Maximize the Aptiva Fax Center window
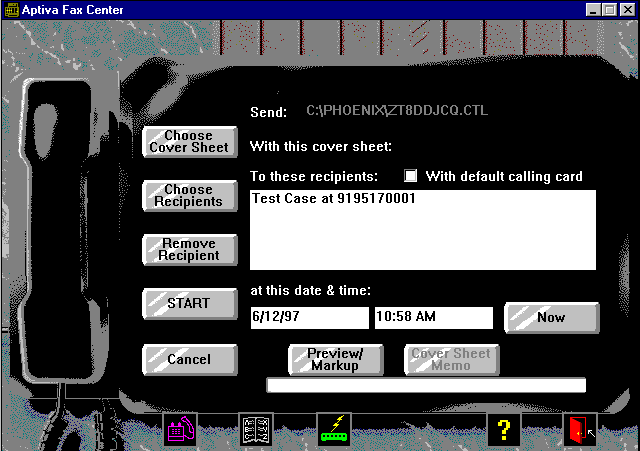The image size is (640, 451). coord(609,9)
